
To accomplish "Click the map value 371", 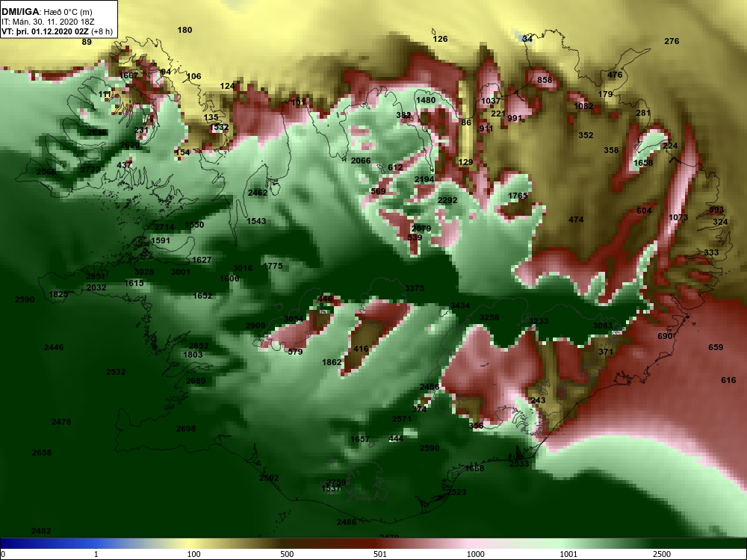I will 606,352.
